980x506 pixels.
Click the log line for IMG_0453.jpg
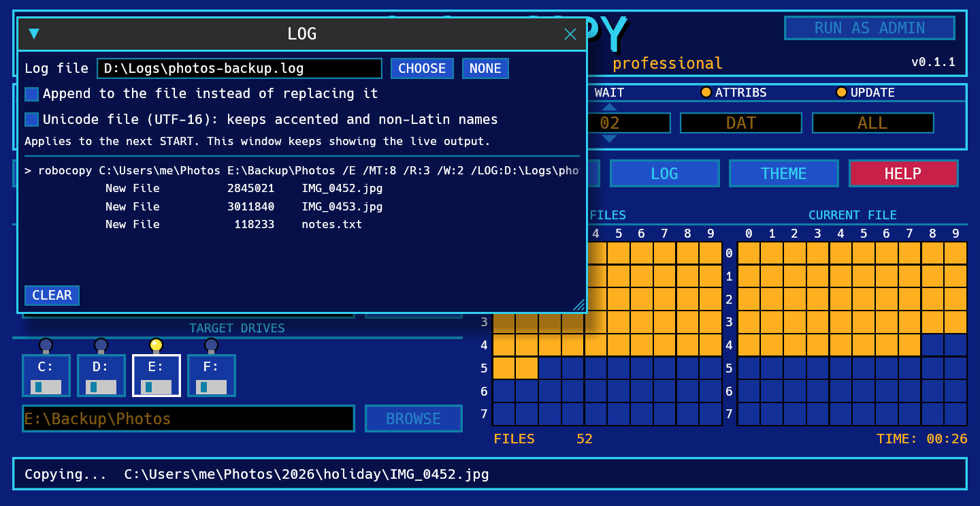click(302, 206)
